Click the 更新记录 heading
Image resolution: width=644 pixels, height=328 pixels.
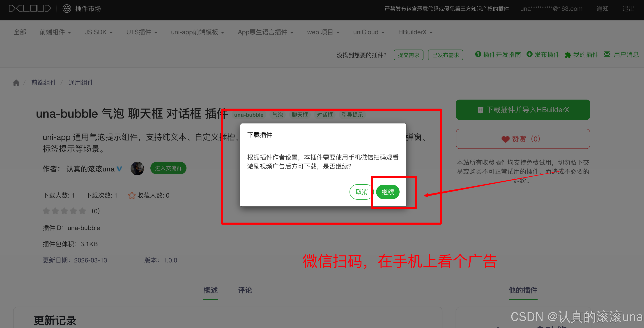[x=55, y=321]
